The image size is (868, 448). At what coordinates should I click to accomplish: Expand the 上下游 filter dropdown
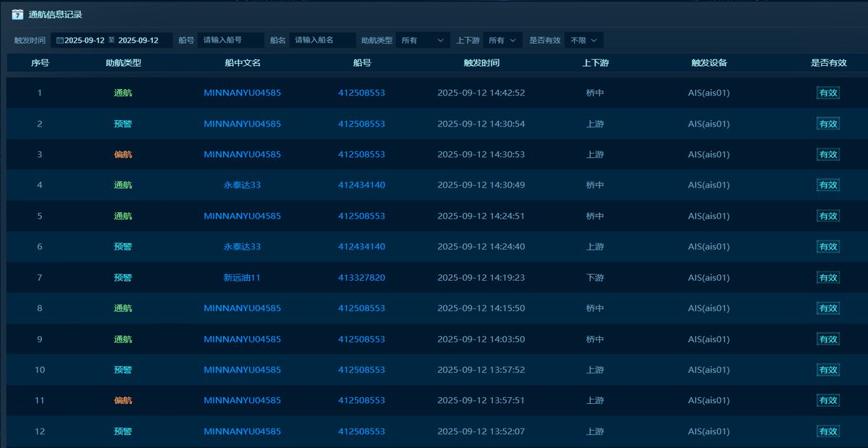tap(502, 41)
